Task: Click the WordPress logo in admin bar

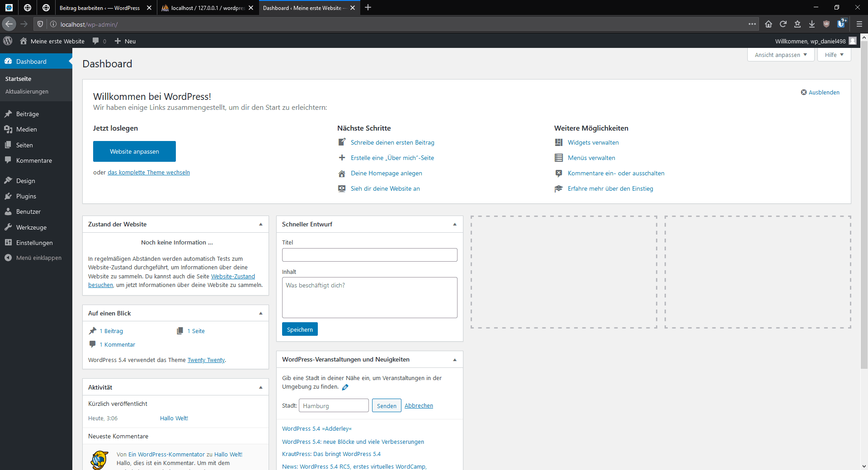Action: pyautogui.click(x=8, y=41)
